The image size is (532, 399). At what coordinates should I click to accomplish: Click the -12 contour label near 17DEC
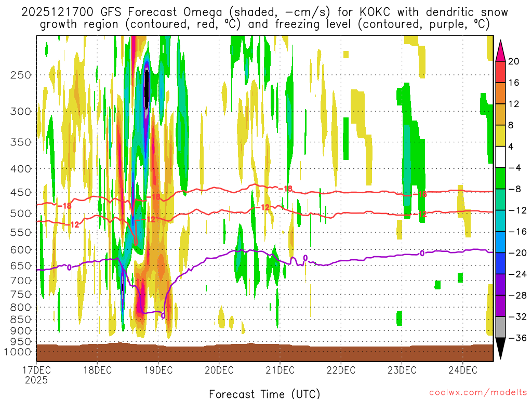72,224
